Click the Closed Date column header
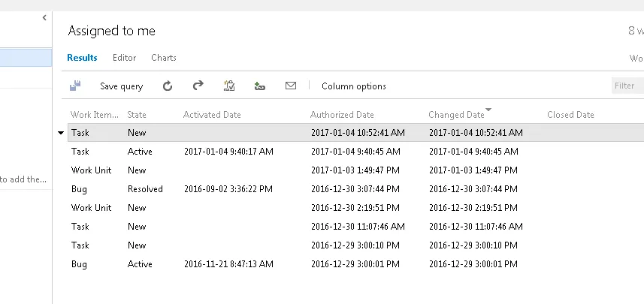644x304 pixels. [x=570, y=115]
